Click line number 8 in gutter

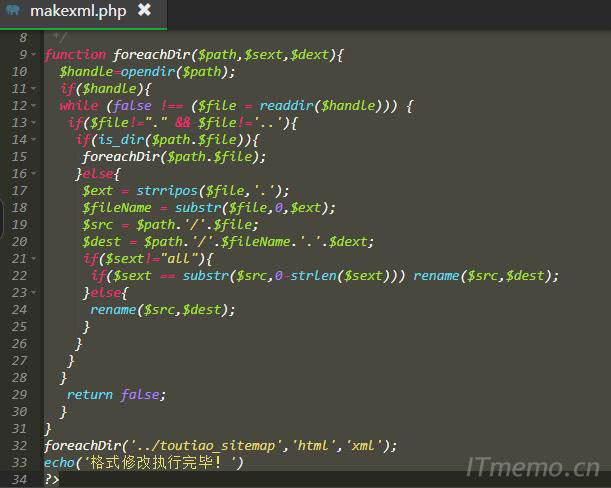tap(23, 38)
